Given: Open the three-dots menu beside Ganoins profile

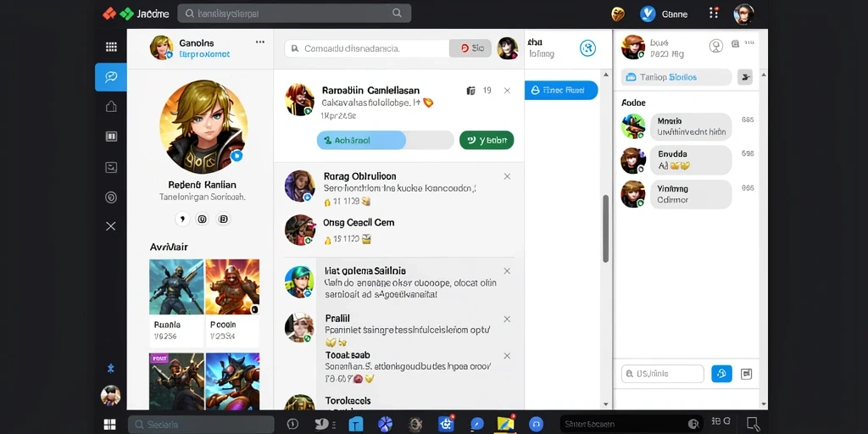Looking at the screenshot, I should point(259,42).
